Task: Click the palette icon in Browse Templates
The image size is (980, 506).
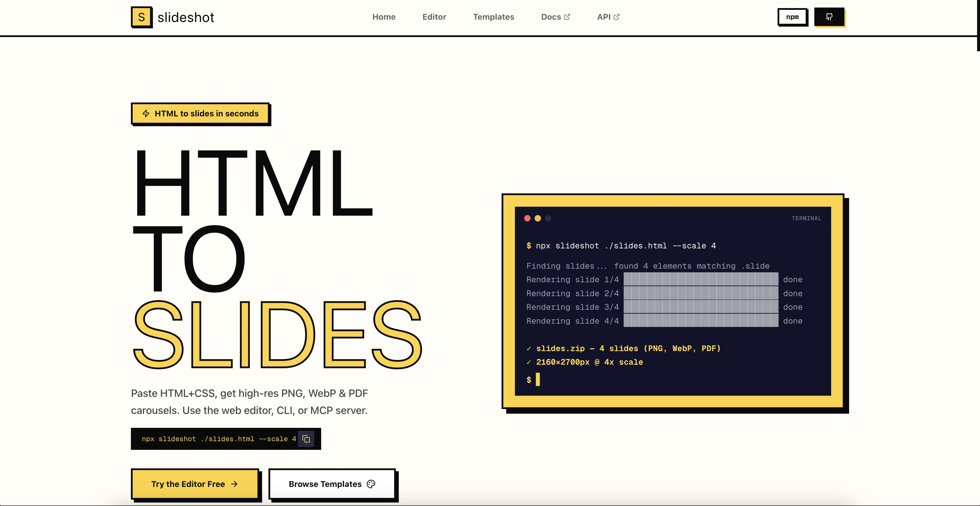Action: coord(371,484)
